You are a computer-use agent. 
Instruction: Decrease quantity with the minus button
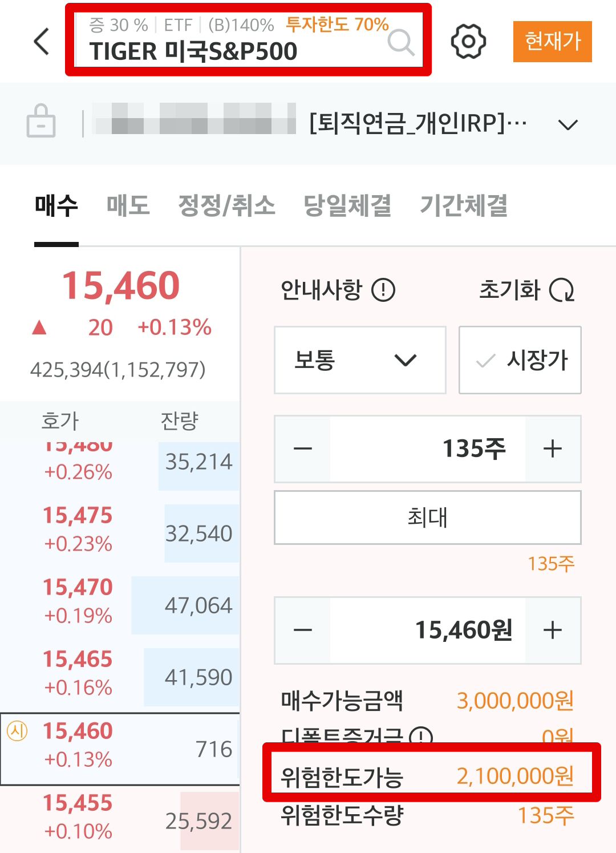coord(303,448)
